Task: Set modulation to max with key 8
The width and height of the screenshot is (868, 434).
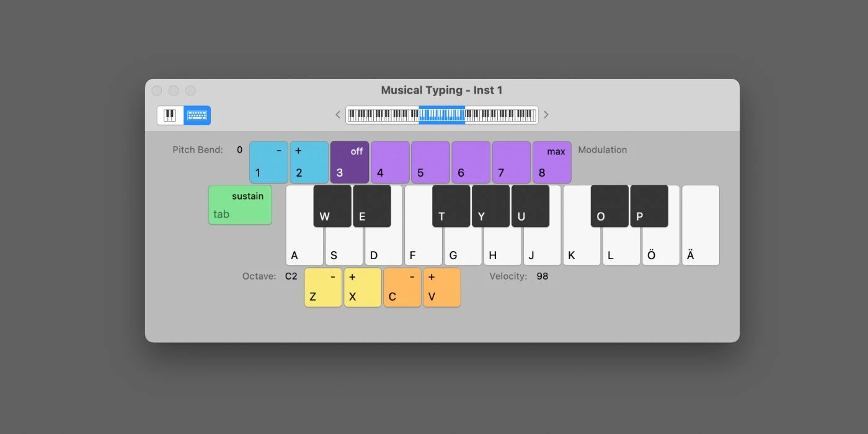Action: [x=552, y=162]
